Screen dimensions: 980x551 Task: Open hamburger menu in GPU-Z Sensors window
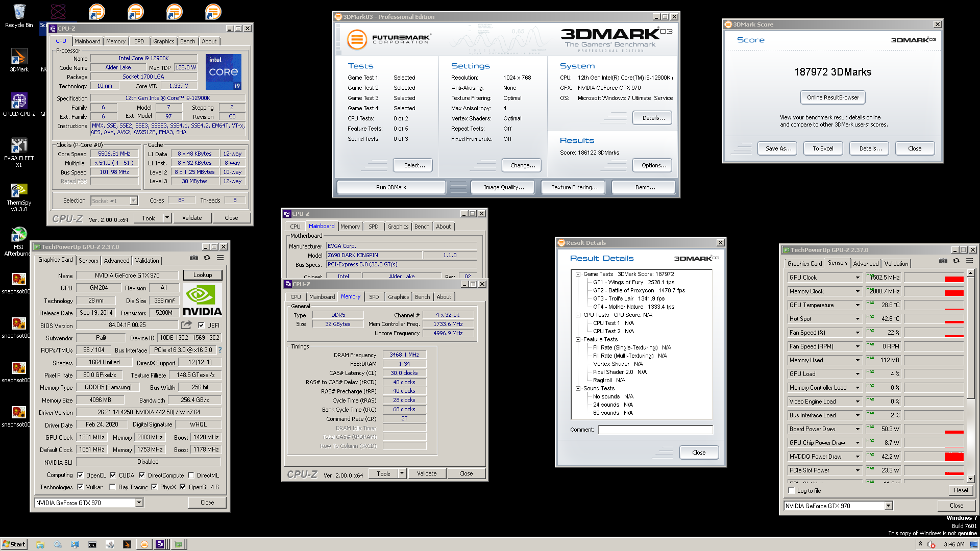(x=969, y=261)
